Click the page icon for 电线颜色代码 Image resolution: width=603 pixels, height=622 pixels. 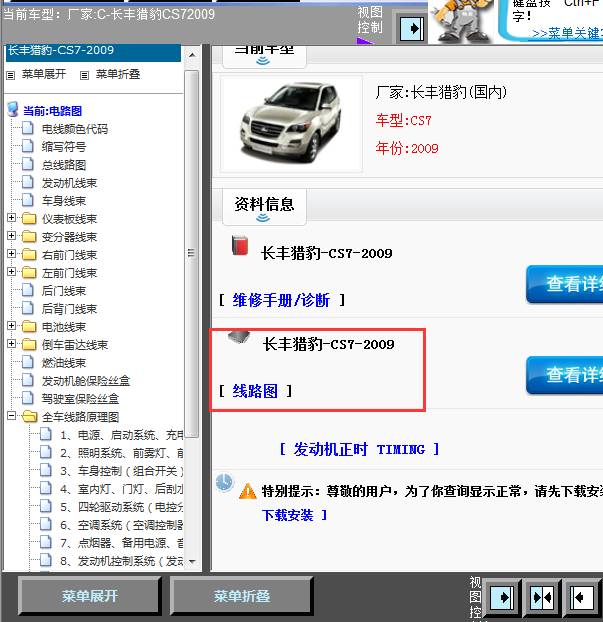click(28, 128)
